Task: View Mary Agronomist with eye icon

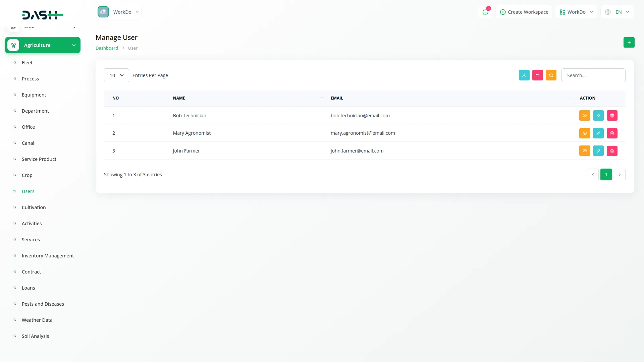Action: point(585,133)
